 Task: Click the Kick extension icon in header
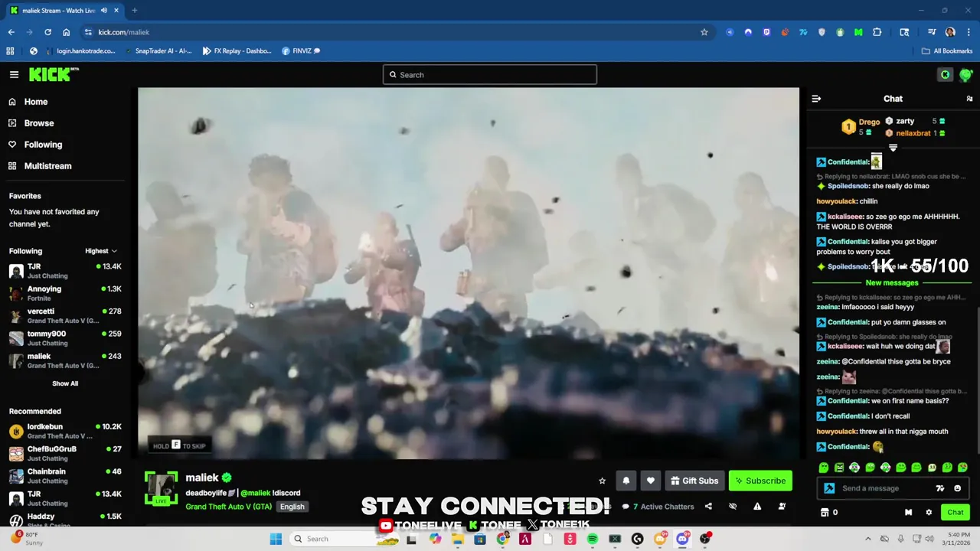[945, 74]
